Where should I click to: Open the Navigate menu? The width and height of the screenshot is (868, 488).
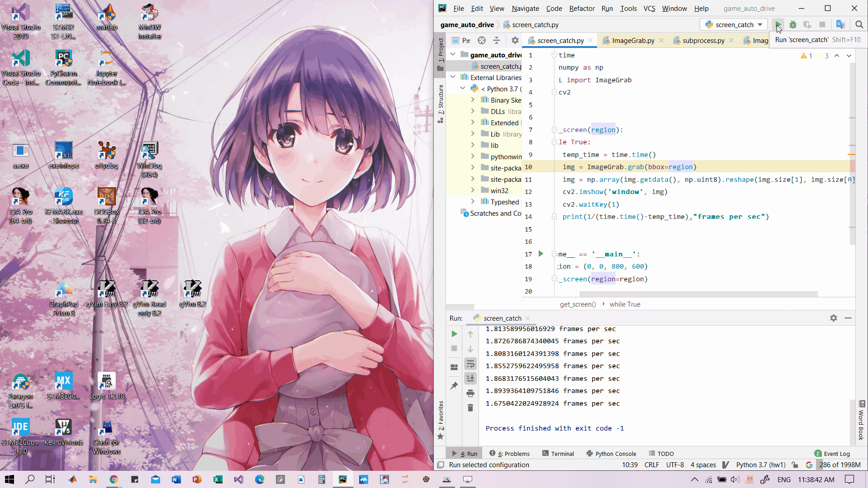tap(525, 9)
